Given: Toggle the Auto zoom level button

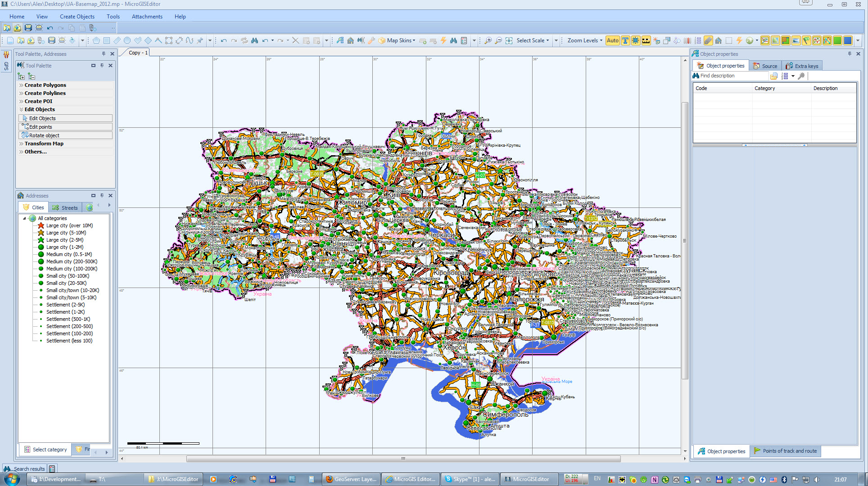Looking at the screenshot, I should [612, 40].
